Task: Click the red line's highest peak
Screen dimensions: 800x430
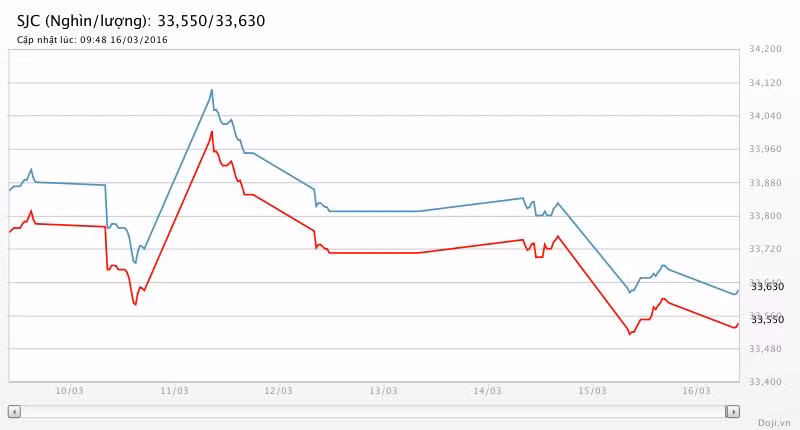Action: click(x=212, y=132)
